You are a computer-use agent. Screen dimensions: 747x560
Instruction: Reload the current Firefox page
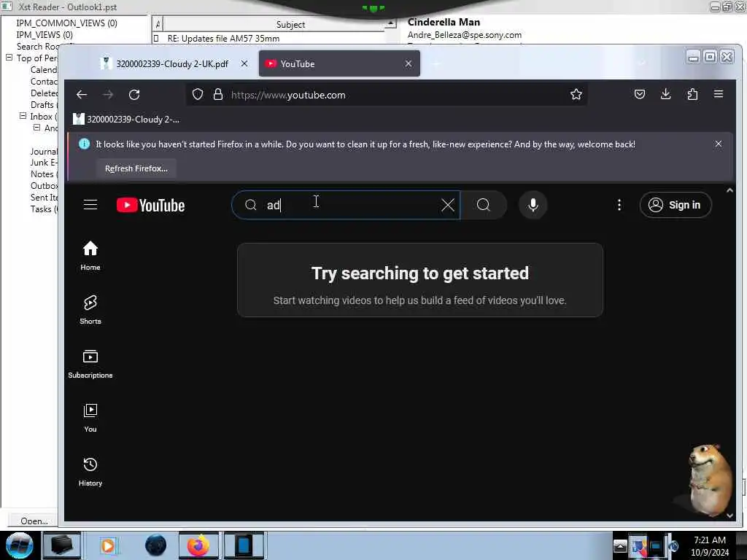click(x=134, y=95)
